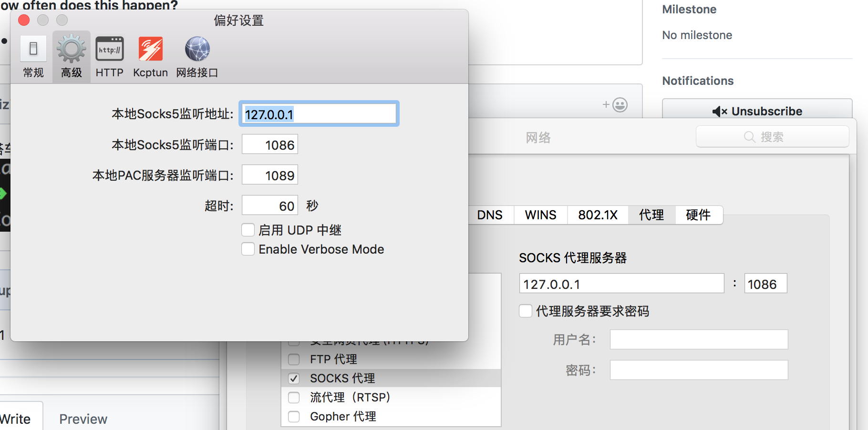868x430 pixels.
Task: Uncheck SOCKS 代理
Action: coord(294,378)
